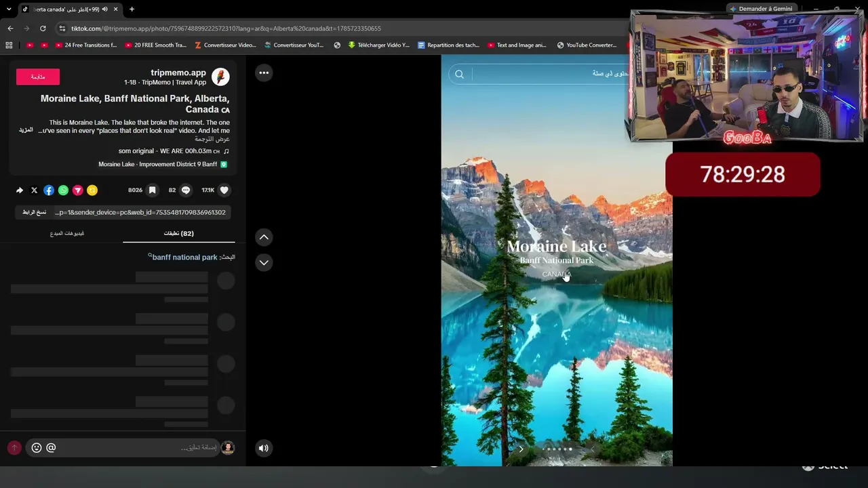Open the Convertisseur Video bookmark
Image resolution: width=868 pixels, height=488 pixels.
pyautogui.click(x=225, y=45)
